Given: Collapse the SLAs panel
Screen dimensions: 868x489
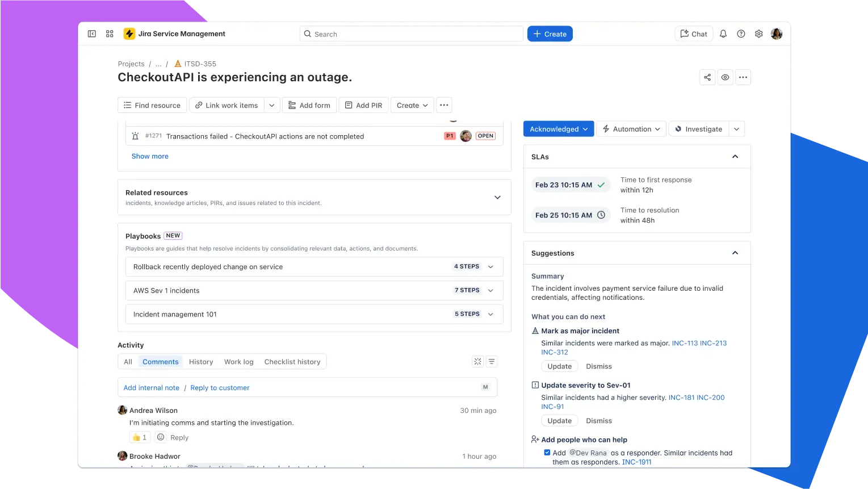Looking at the screenshot, I should 735,157.
